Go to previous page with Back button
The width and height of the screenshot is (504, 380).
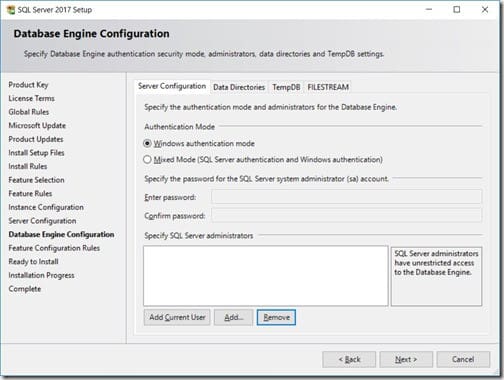pyautogui.click(x=349, y=359)
